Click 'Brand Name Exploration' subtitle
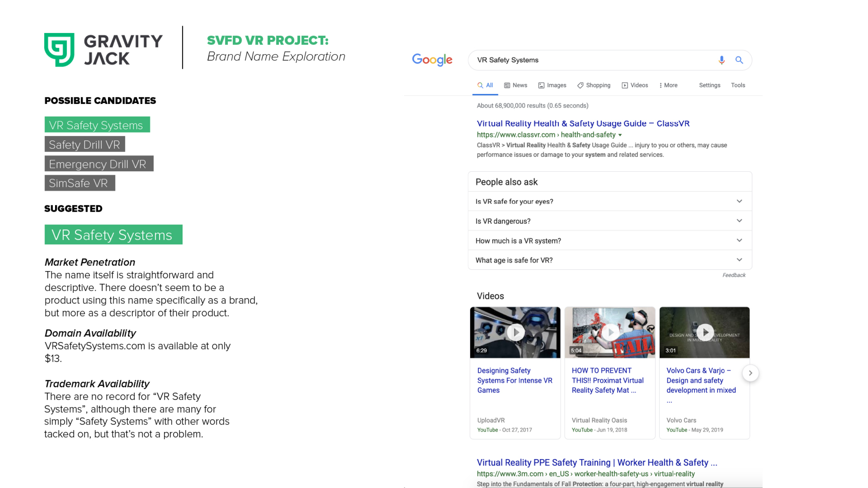868x488 pixels. coord(276,56)
